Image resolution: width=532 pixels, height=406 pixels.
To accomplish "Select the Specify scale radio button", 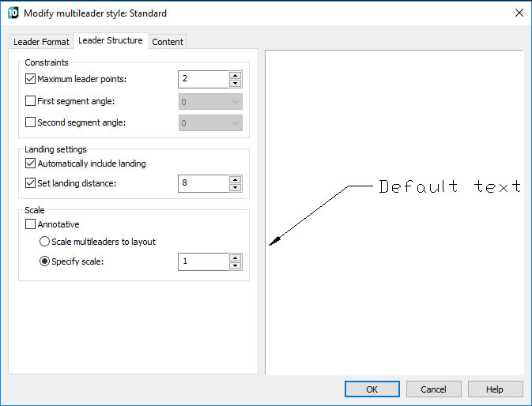I will point(44,261).
